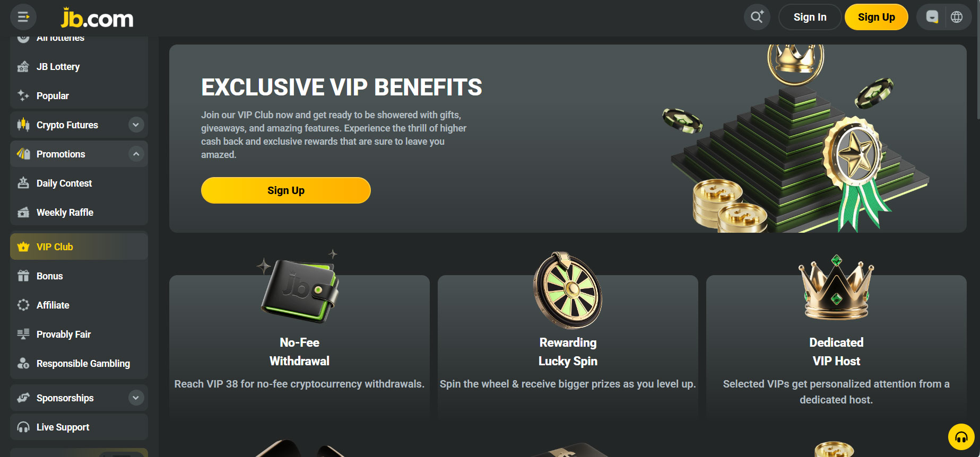Image resolution: width=980 pixels, height=457 pixels.
Task: Open Weekly Raffle from the sidebar
Action: tap(79, 213)
